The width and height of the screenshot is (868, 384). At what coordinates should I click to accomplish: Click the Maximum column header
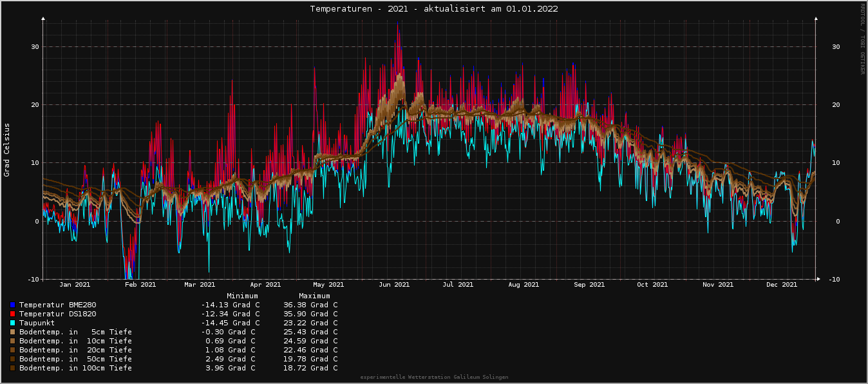[314, 296]
